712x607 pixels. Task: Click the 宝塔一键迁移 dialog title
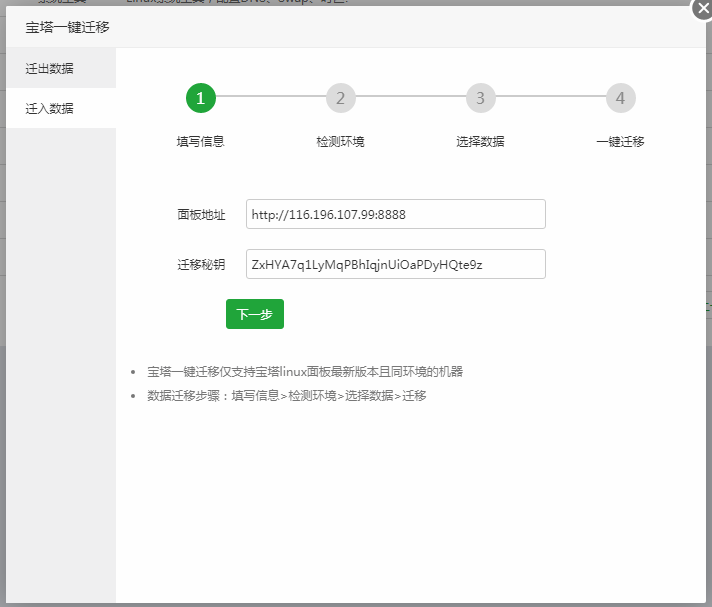67,27
